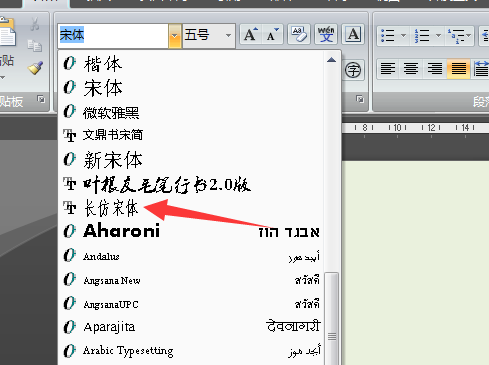The width and height of the screenshot is (489, 365).
Task: Click the Copy icon
Action: tap(35, 46)
